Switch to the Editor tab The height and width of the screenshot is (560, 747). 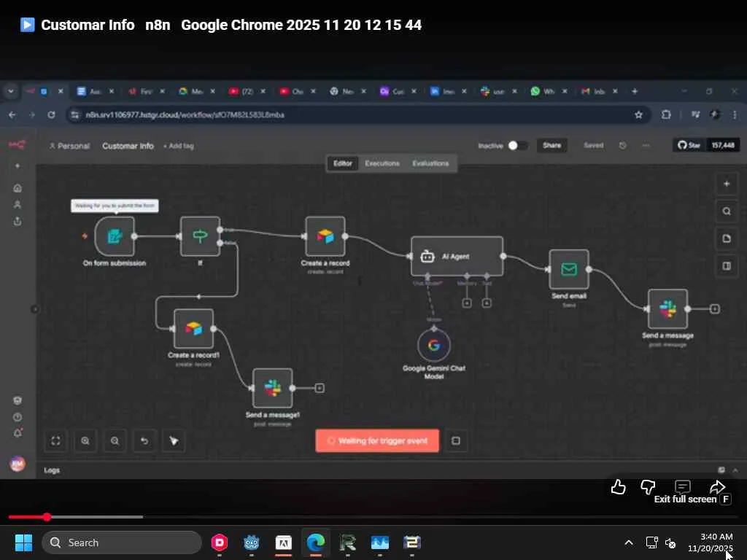click(x=343, y=163)
